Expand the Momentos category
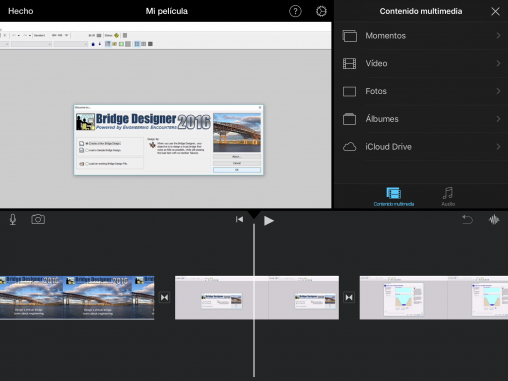Viewport: 508px width, 381px height. coord(421,36)
